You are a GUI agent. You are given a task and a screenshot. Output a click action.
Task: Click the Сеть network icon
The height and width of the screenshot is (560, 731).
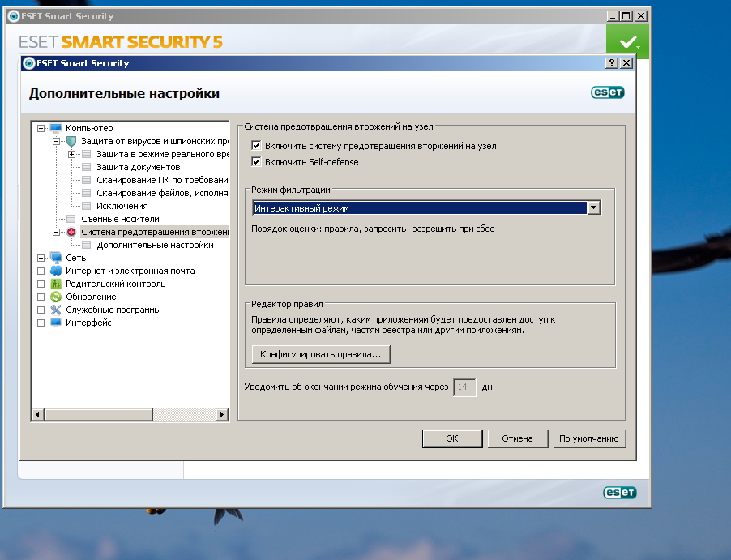(x=56, y=258)
